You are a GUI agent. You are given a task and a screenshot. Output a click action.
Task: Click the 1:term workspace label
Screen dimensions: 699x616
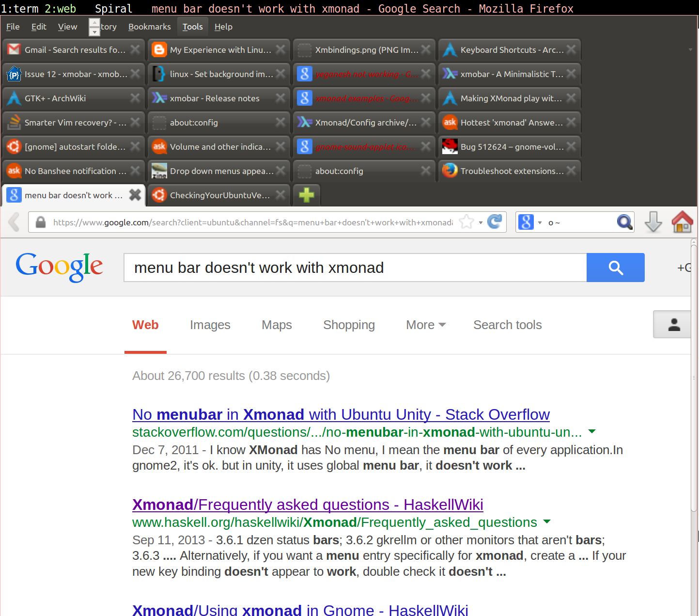point(19,8)
